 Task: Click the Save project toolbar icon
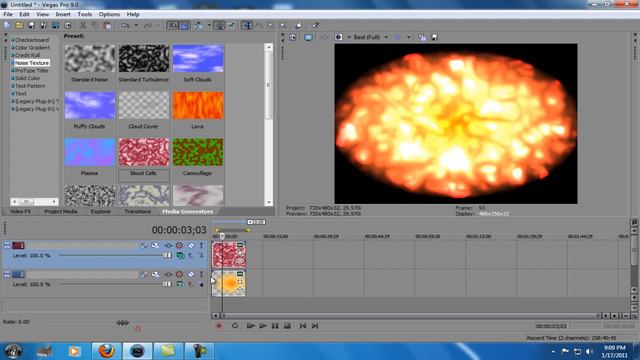[31, 25]
